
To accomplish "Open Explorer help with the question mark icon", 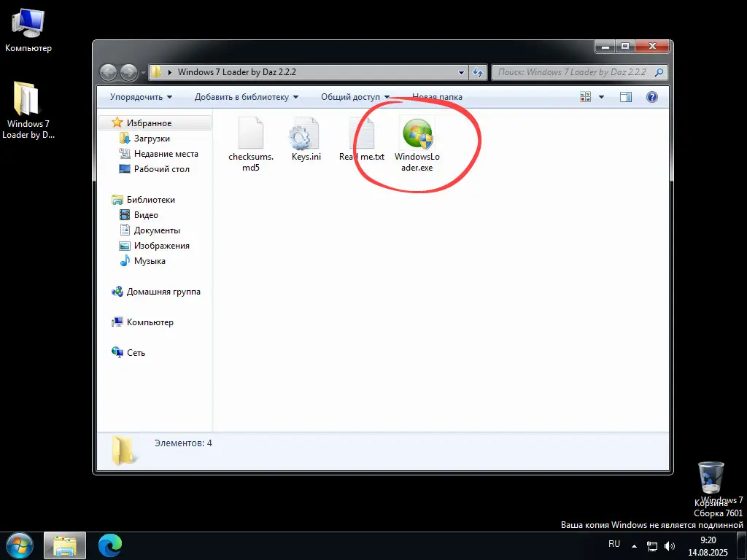I will tap(651, 96).
